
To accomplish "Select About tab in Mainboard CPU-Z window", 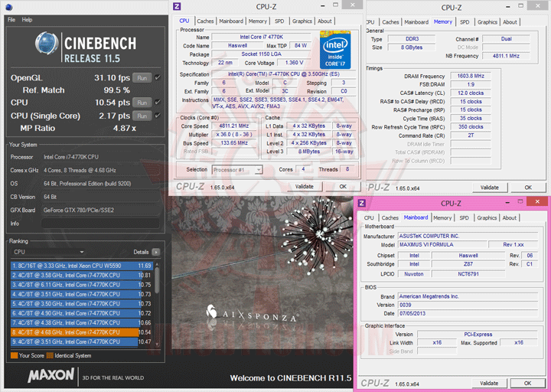I will pos(509,218).
